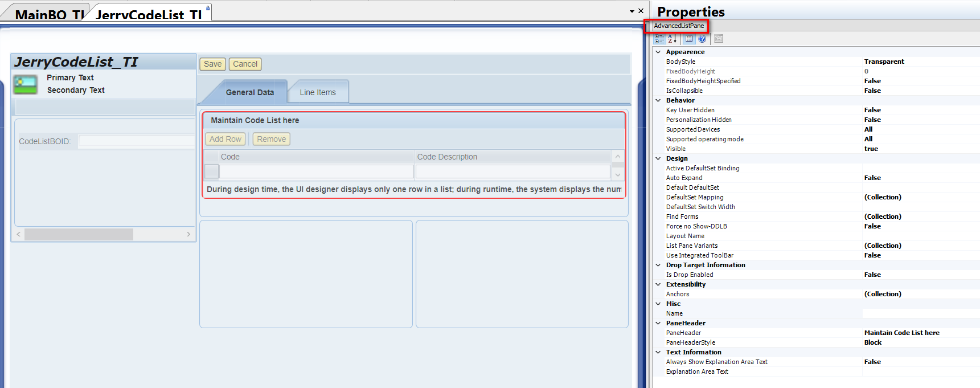Click the horizontal scrollbar thumb in the identification pane

79,234
